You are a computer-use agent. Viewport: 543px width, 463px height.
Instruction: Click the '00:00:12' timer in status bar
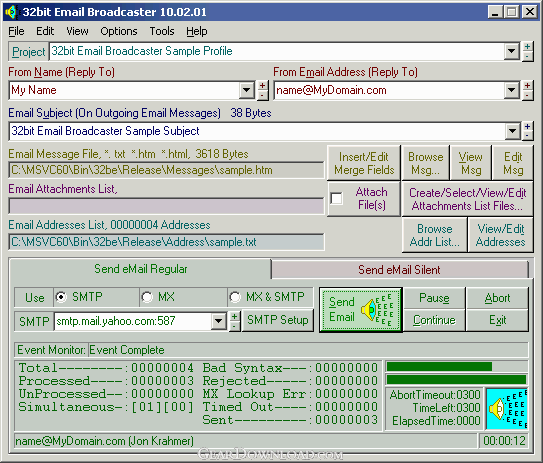(504, 441)
